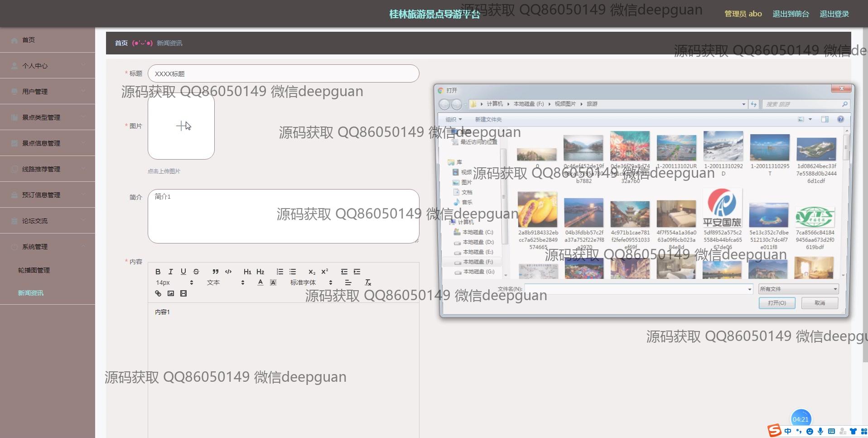Expand the 景点信息管理 sidebar menu
Viewport: 868px width, 438px height.
[x=48, y=143]
